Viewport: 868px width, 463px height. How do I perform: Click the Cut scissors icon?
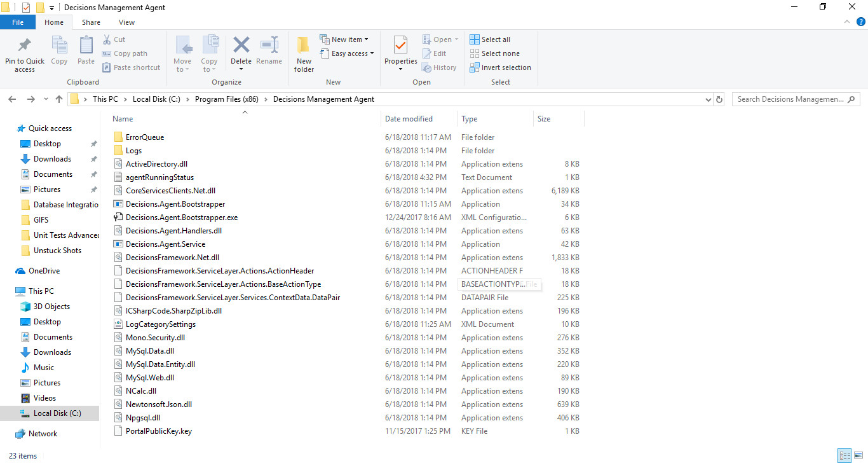pyautogui.click(x=106, y=39)
